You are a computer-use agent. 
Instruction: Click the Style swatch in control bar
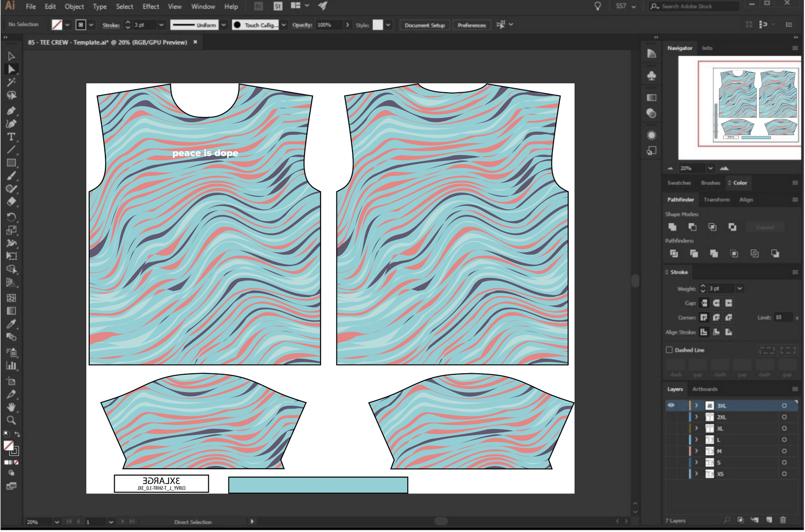[377, 25]
